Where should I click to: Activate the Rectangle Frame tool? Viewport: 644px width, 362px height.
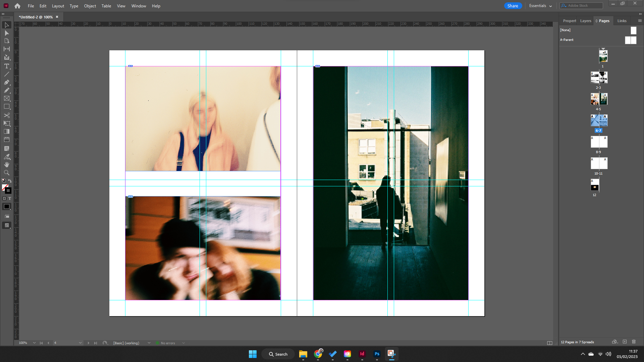pyautogui.click(x=6, y=99)
